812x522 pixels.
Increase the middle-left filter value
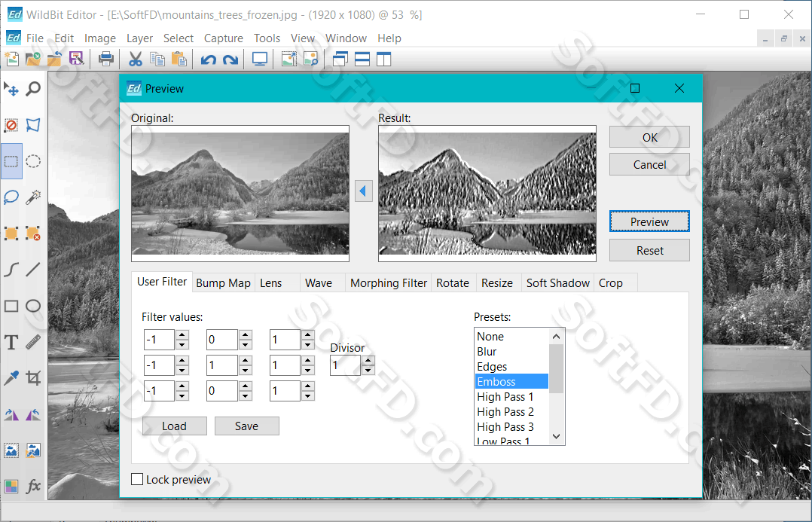(182, 360)
